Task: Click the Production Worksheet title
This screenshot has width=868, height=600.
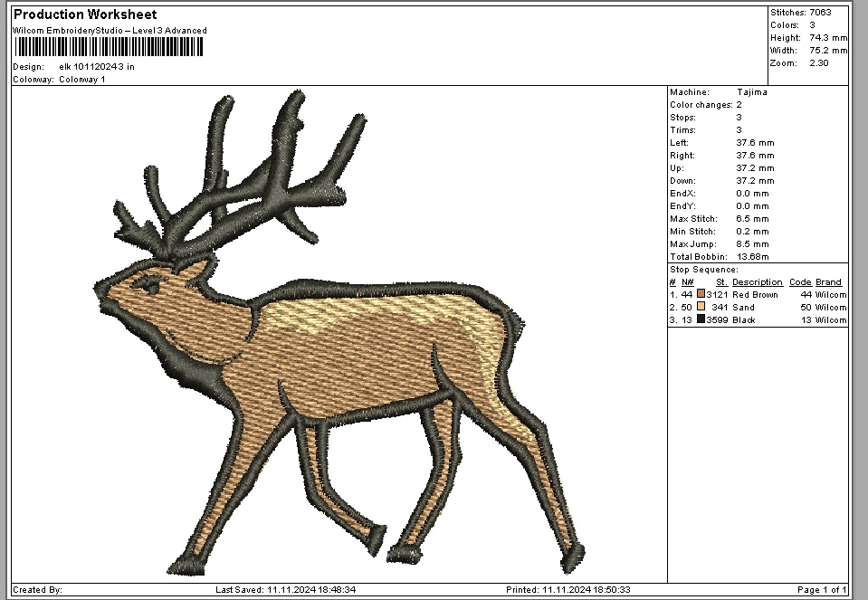Action: (85, 14)
